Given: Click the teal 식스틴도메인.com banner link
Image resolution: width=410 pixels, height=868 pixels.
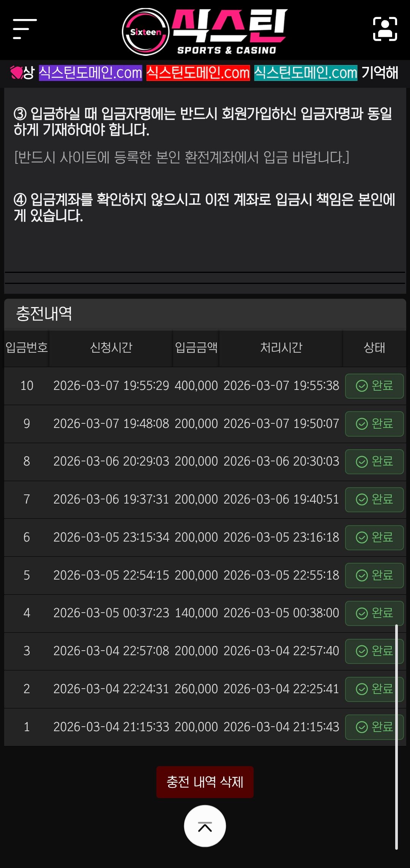Looking at the screenshot, I should [306, 73].
